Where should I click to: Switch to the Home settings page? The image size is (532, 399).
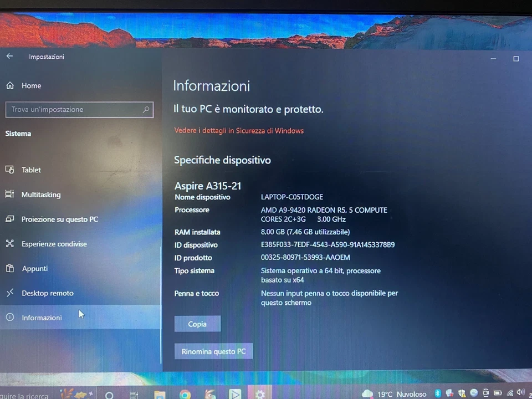coord(31,85)
